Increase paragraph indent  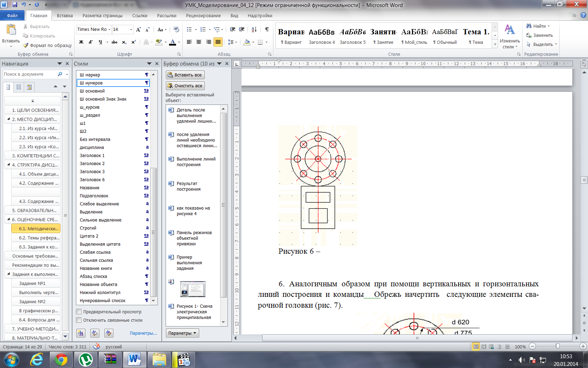coord(241,29)
